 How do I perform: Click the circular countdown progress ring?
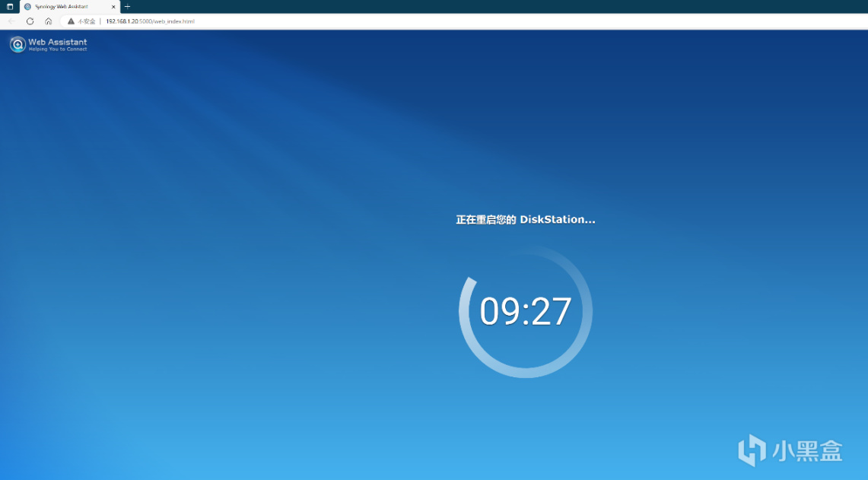pyautogui.click(x=526, y=311)
